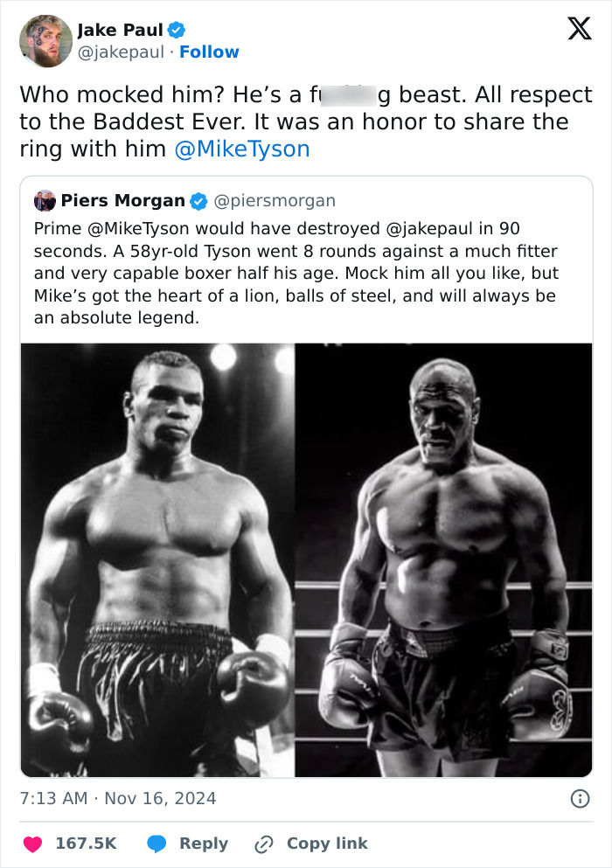This screenshot has width=612, height=868.
Task: Open the info icon on the quoted tweet
Action: [581, 796]
